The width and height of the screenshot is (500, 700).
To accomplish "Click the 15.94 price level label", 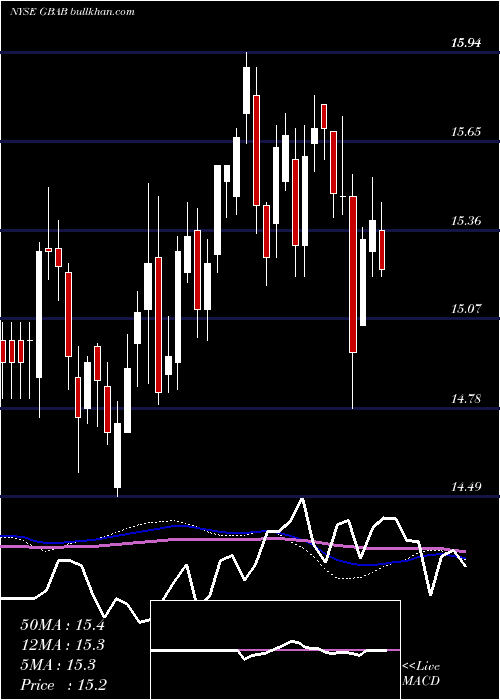I will (466, 43).
